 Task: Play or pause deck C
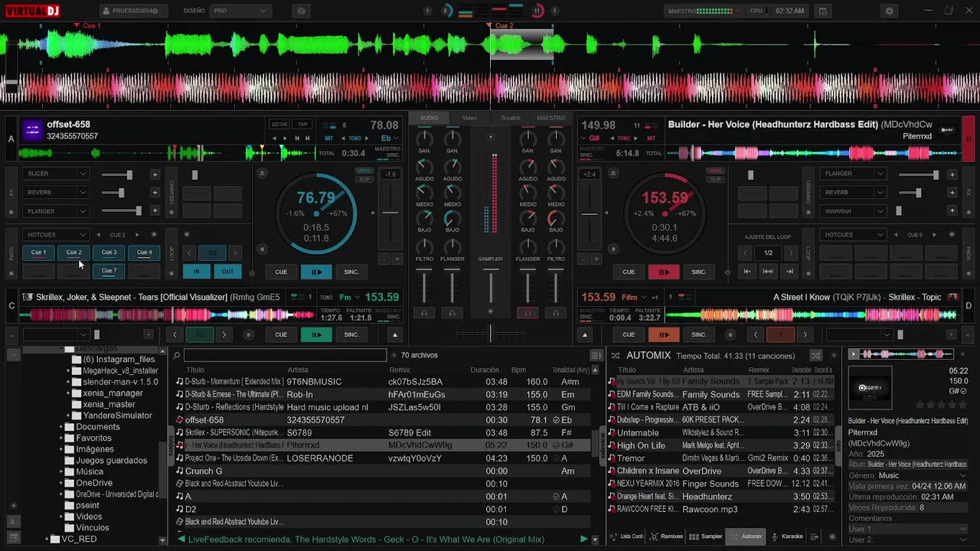316,334
